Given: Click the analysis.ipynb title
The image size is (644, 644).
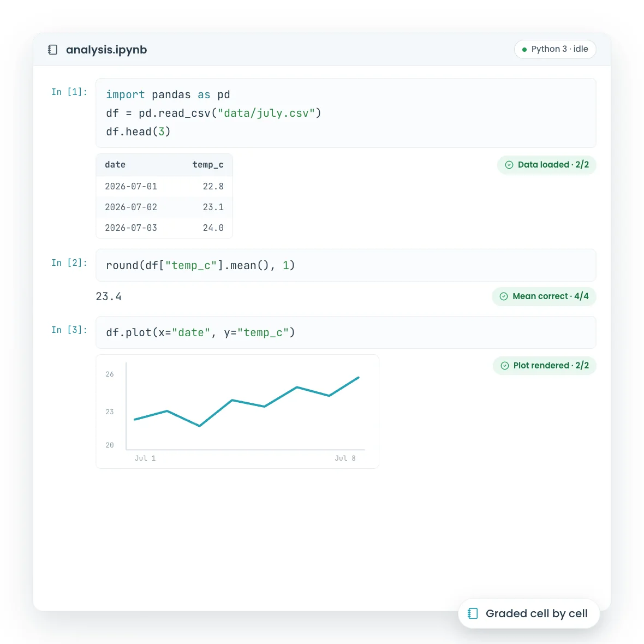Looking at the screenshot, I should [106, 50].
